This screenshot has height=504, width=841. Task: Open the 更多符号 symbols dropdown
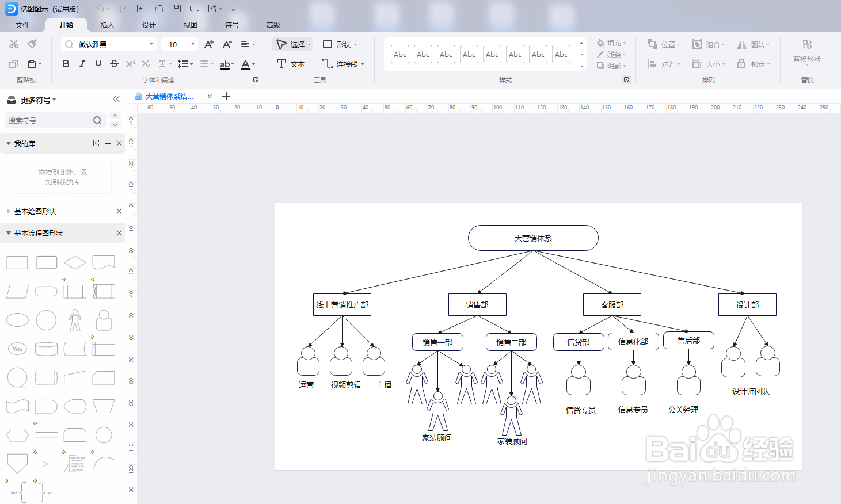click(x=38, y=100)
